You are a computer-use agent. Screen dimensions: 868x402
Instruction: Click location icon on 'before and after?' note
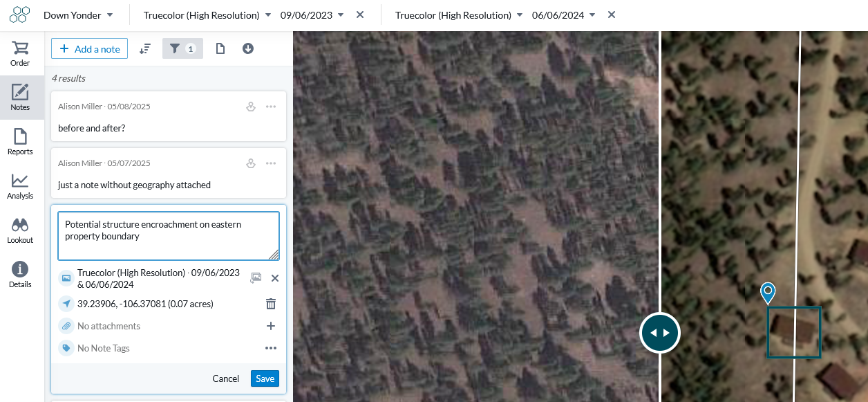(x=252, y=107)
